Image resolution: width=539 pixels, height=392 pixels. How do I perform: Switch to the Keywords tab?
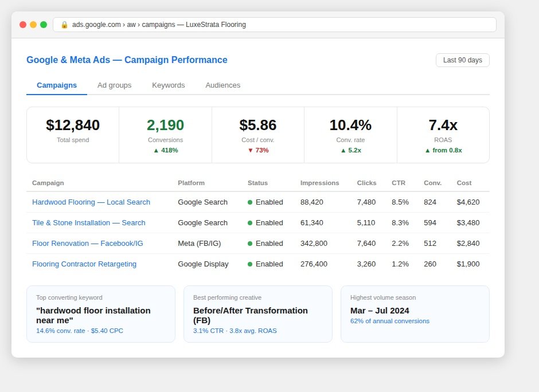pos(169,85)
